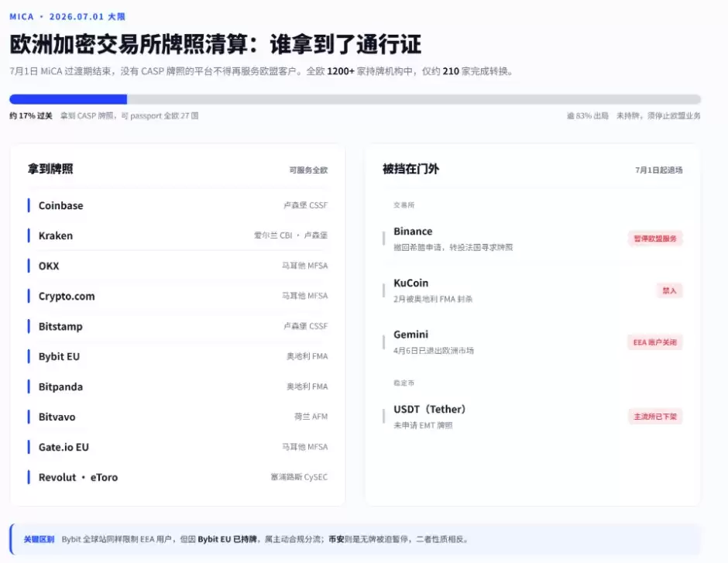Image resolution: width=728 pixels, height=563 pixels.
Task: Select the KuCoin entry
Action: click(x=533, y=290)
